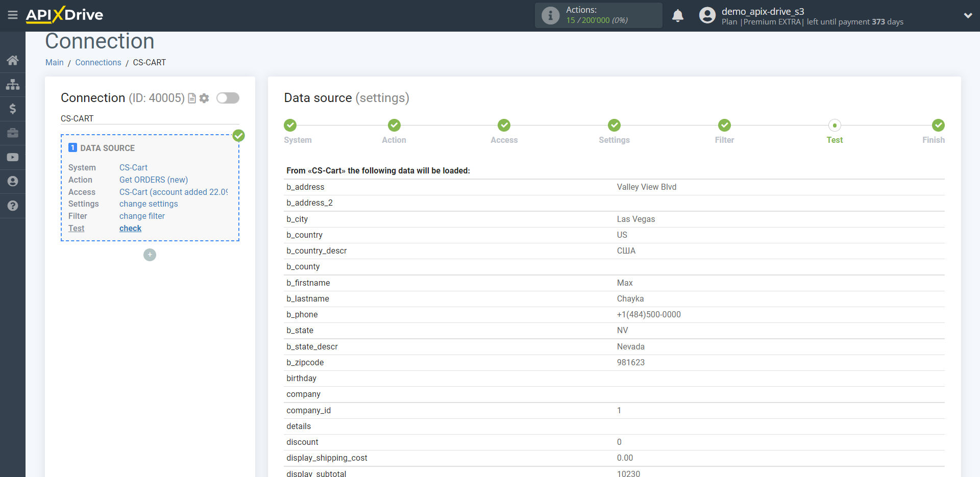Open the user profile sidebar icon

[x=13, y=181]
